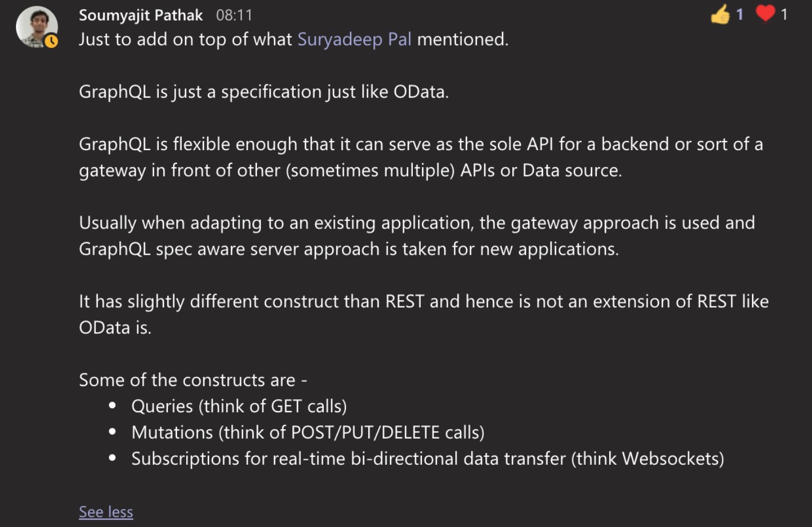Click the avatar thumbnail next to the message
The width and height of the screenshot is (812, 527).
click(37, 26)
